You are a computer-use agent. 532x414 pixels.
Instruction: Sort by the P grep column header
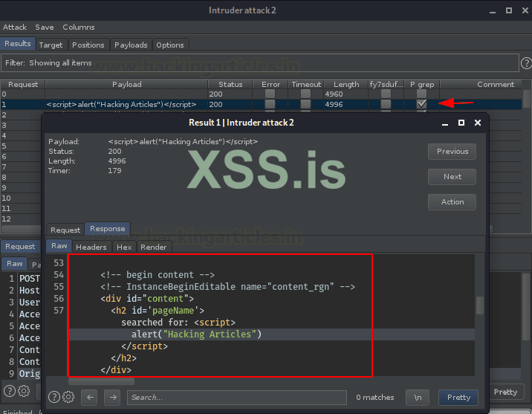pos(422,84)
